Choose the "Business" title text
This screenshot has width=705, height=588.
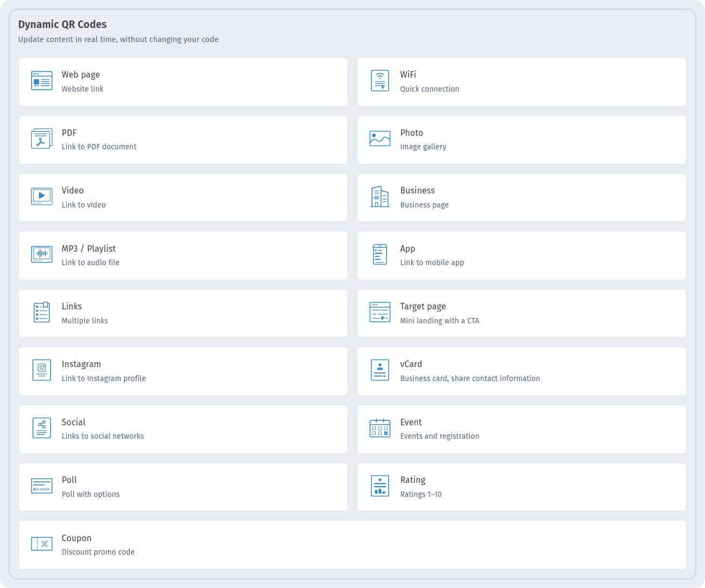tap(418, 190)
